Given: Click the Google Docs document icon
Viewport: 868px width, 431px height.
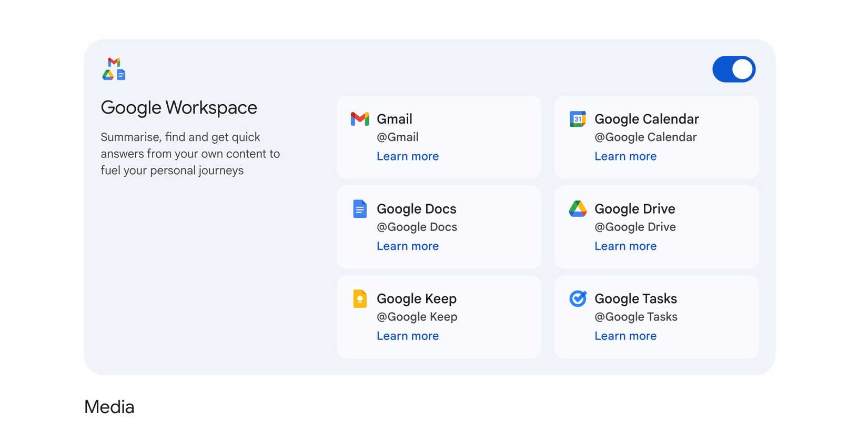Looking at the screenshot, I should (360, 209).
